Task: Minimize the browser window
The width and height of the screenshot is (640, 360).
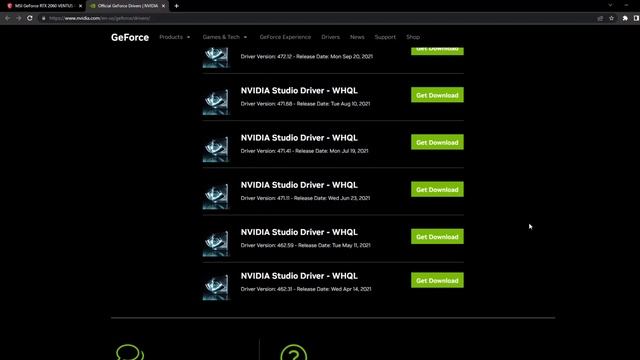Action: [x=626, y=5]
